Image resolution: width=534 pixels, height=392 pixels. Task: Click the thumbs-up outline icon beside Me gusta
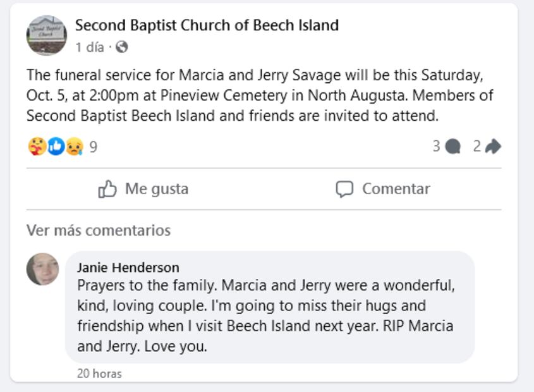point(107,189)
